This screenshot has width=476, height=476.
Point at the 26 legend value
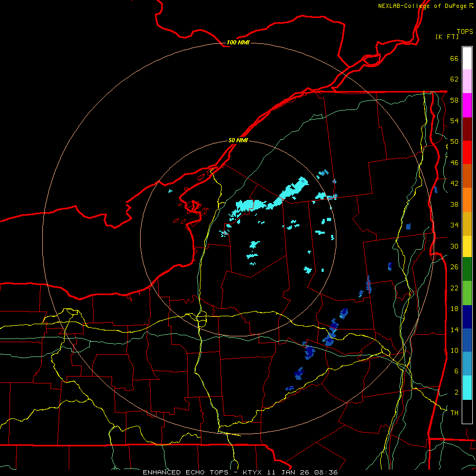pyautogui.click(x=454, y=267)
